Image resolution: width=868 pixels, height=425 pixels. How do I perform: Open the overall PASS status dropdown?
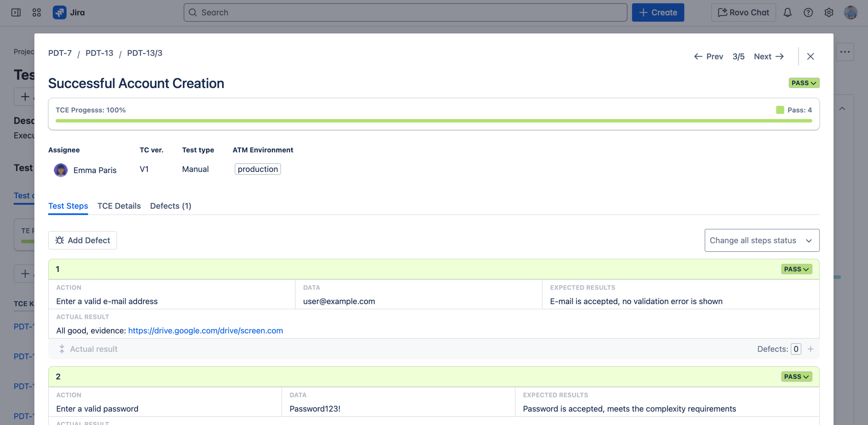point(804,83)
